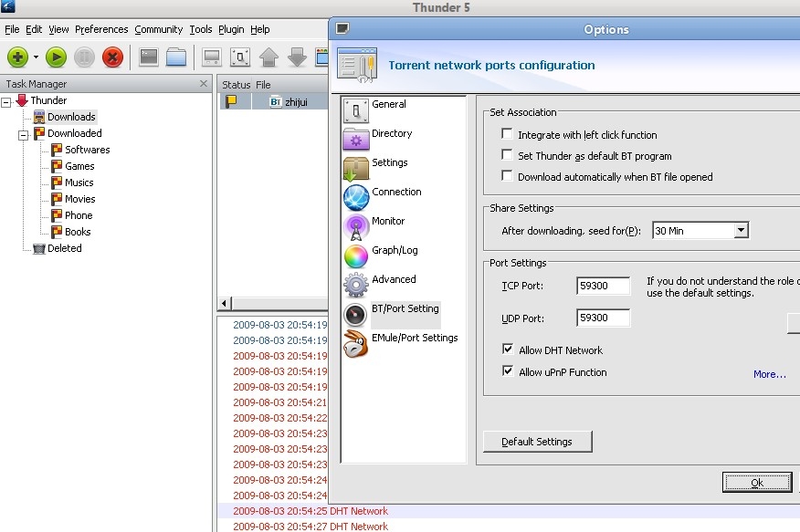Enable Integrate with left click function

(x=507, y=133)
